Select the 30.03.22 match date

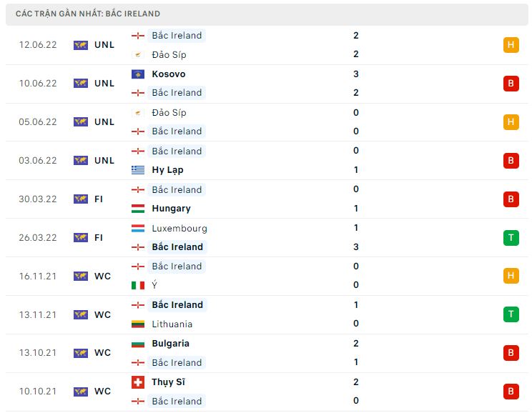click(x=39, y=199)
